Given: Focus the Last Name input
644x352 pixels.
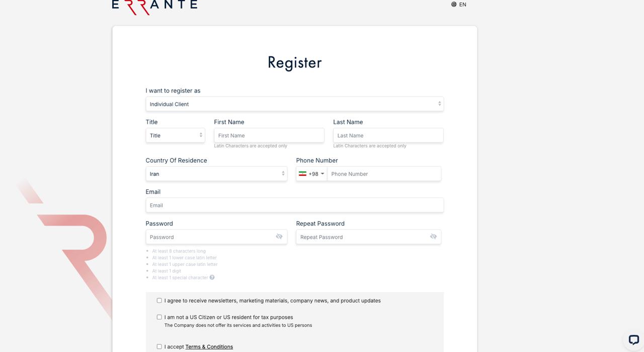Looking at the screenshot, I should [x=388, y=135].
